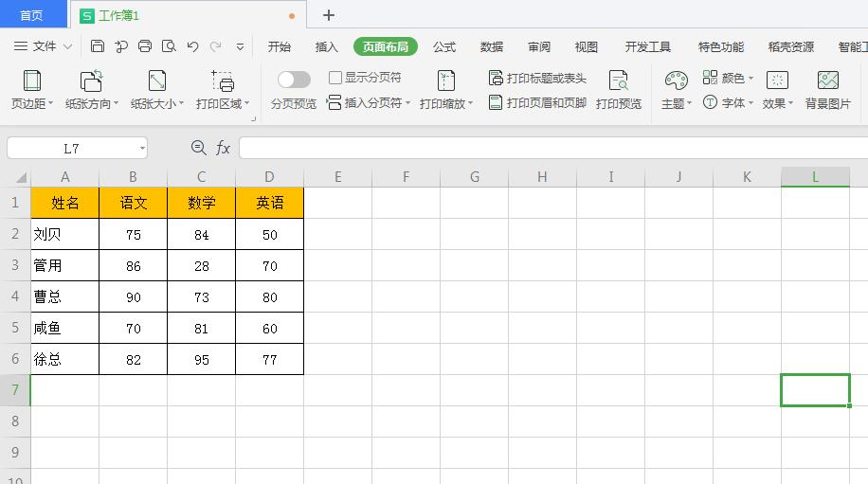This screenshot has height=484, width=868.
Task: Open the 纸张大小 paper size icon
Action: pos(157,81)
